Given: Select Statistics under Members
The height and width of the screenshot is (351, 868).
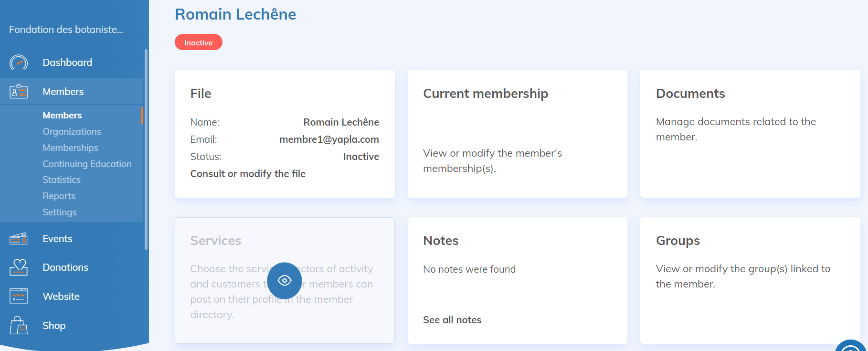Looking at the screenshot, I should (62, 180).
